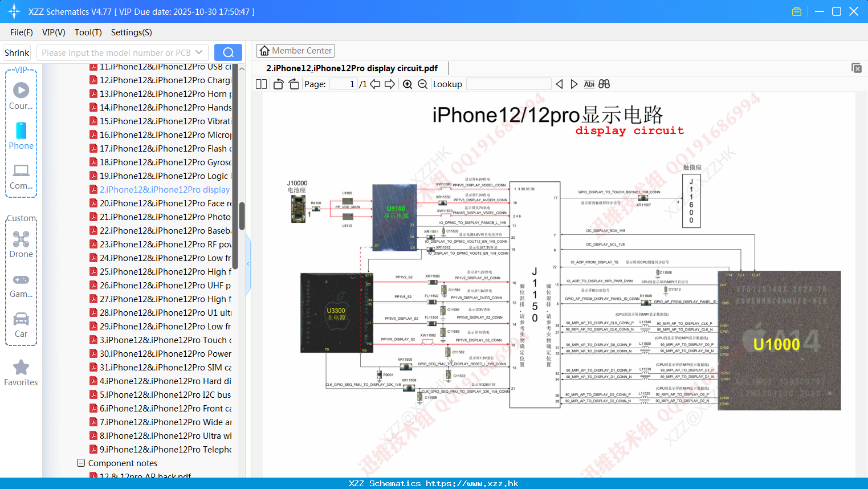Screen dimensions: 868x489
Task: Open 3.iPhone12&iPhone12Pro Touch file
Action: click(161, 340)
